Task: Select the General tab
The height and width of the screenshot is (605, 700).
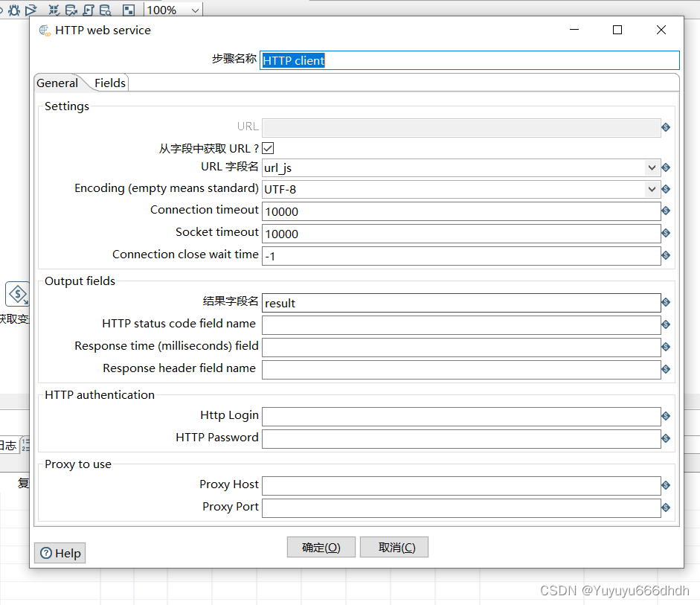Action: point(57,83)
